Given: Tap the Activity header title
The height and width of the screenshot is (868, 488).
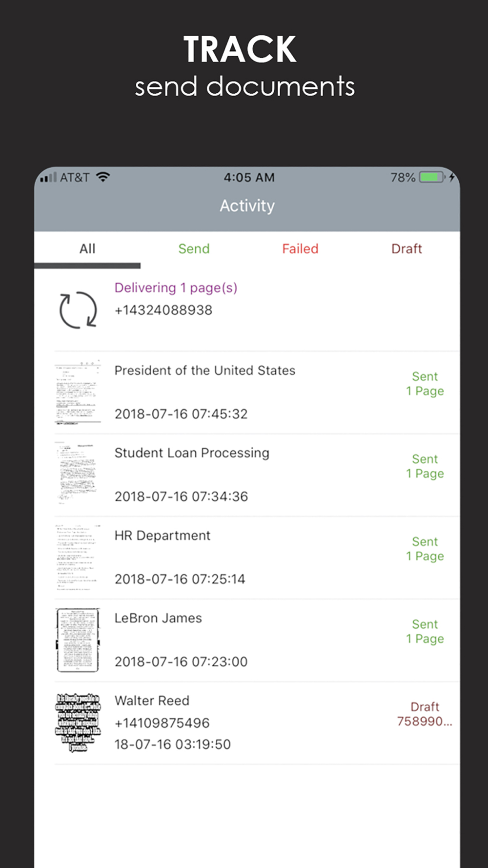Looking at the screenshot, I should click(247, 206).
